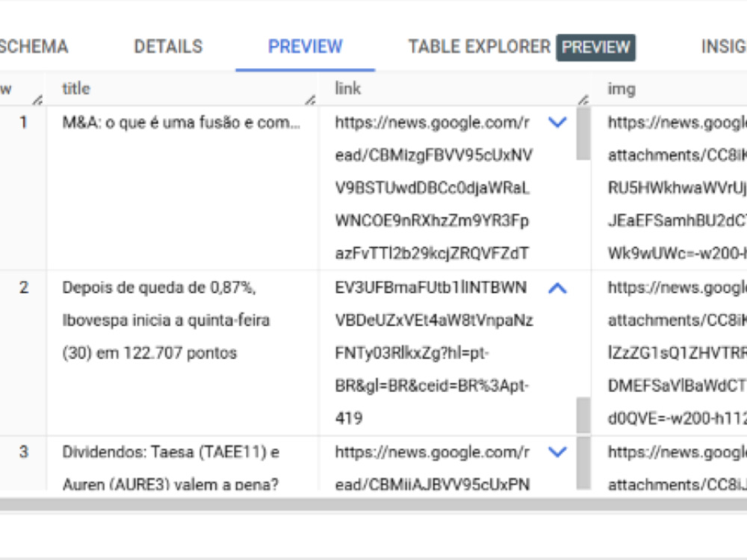
Task: Select the title 'Dividendos: Taesa (TAEE11) e'
Action: [x=171, y=452]
